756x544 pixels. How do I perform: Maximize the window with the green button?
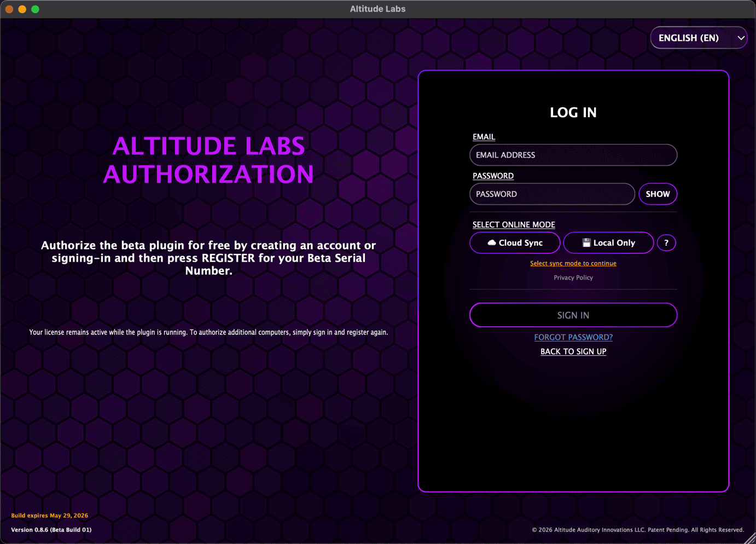36,9
